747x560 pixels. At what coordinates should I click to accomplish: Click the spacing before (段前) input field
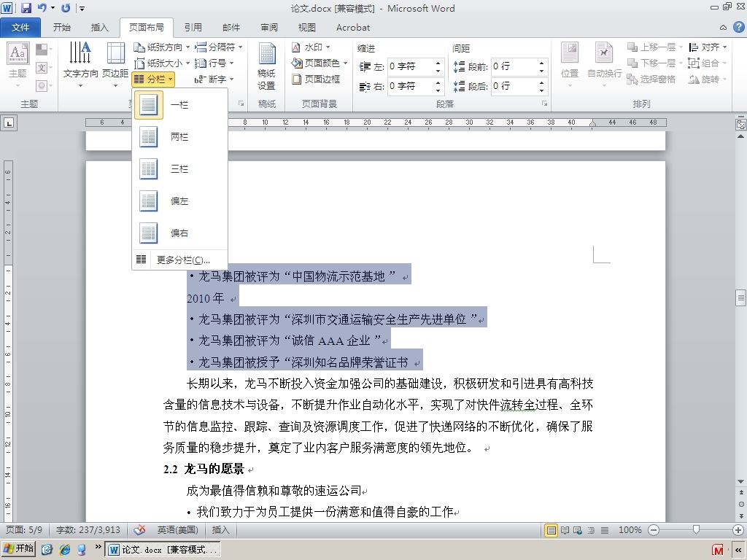(514, 66)
